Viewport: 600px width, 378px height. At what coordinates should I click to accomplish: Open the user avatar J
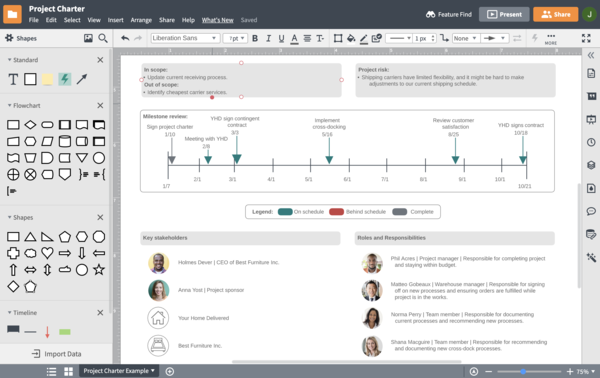point(589,15)
